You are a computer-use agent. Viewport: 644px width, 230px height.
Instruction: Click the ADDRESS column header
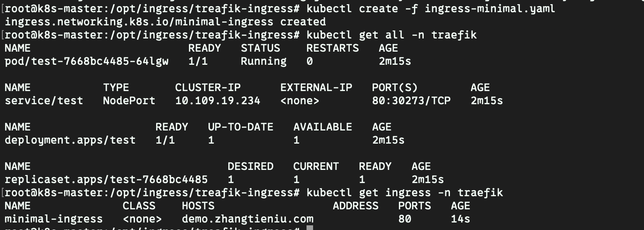pos(355,206)
